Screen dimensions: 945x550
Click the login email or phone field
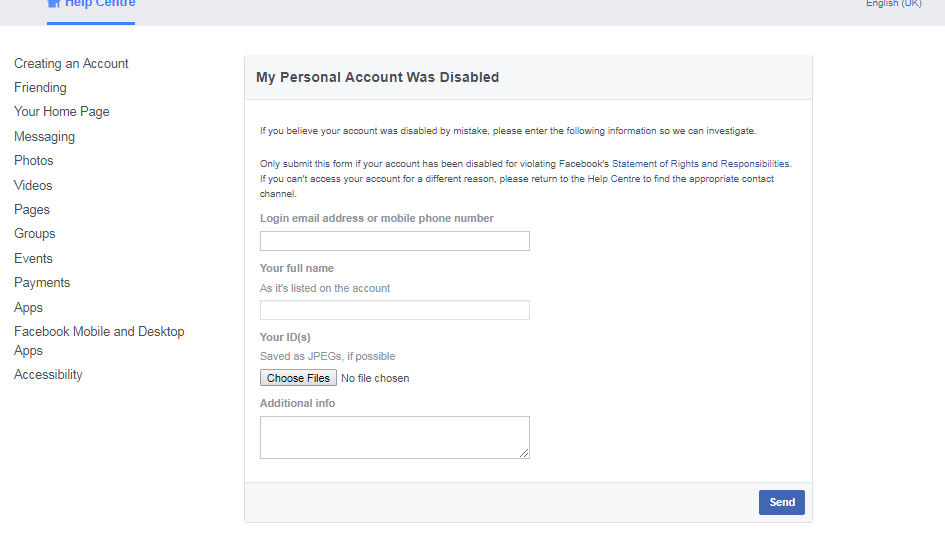(394, 241)
